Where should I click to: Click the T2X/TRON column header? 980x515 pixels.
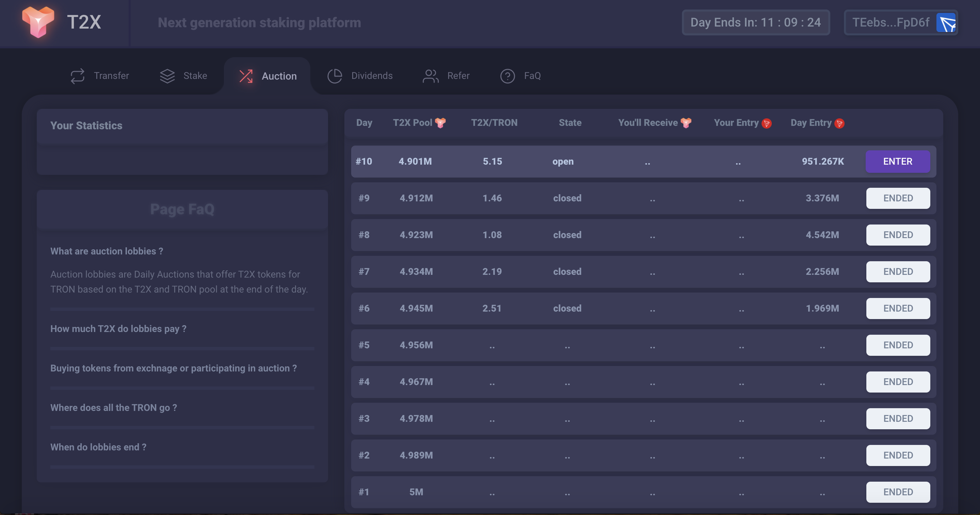494,122
